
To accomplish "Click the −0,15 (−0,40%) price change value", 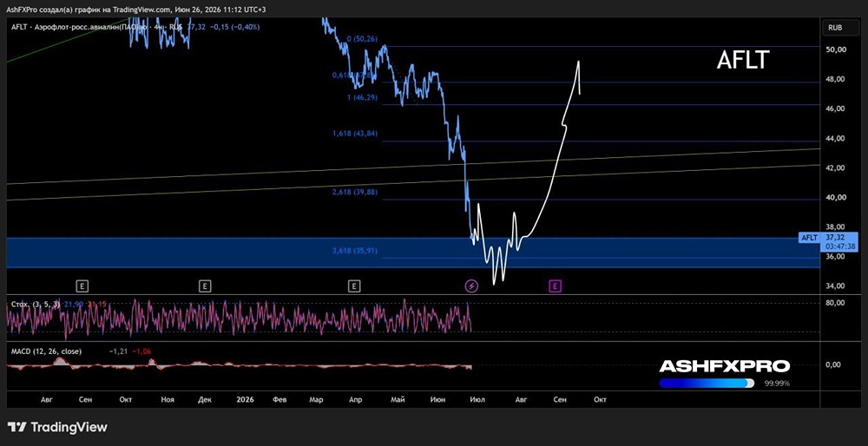I will point(236,27).
